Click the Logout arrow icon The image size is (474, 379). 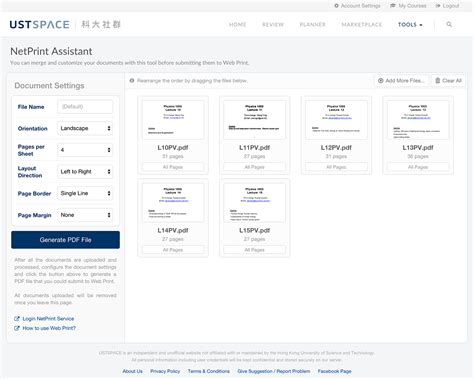pyautogui.click(x=438, y=6)
